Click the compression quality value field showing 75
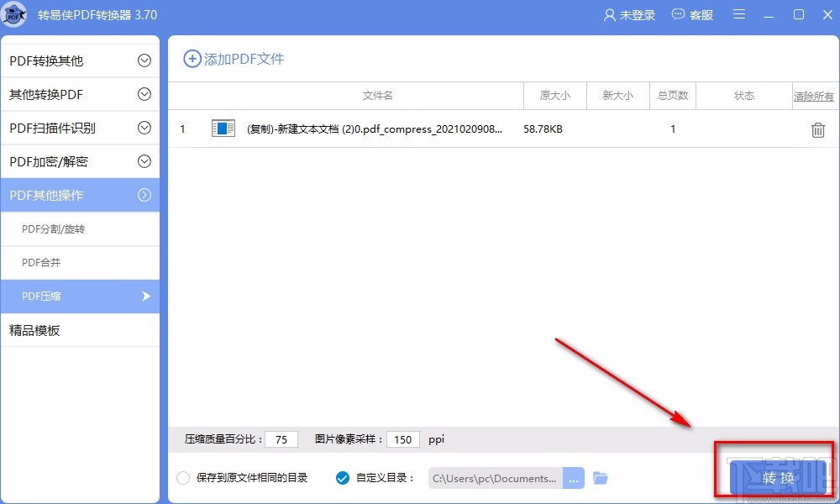This screenshot has width=840, height=504. [x=281, y=438]
